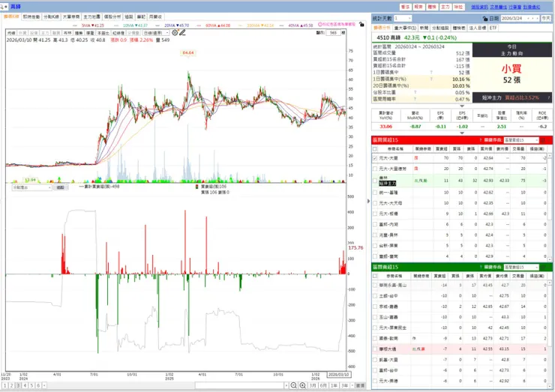Open the 日線(還原) period dropdown
This screenshot has height=392, width=555.
coord(167,33)
